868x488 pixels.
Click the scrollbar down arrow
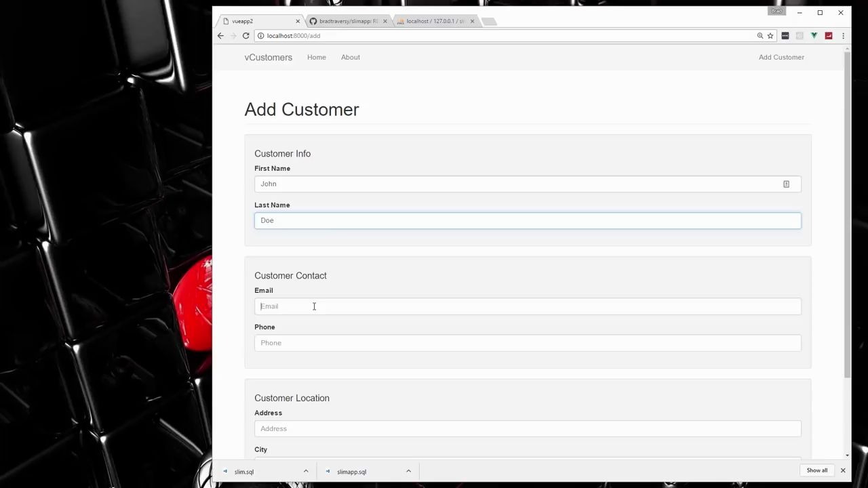[x=847, y=455]
